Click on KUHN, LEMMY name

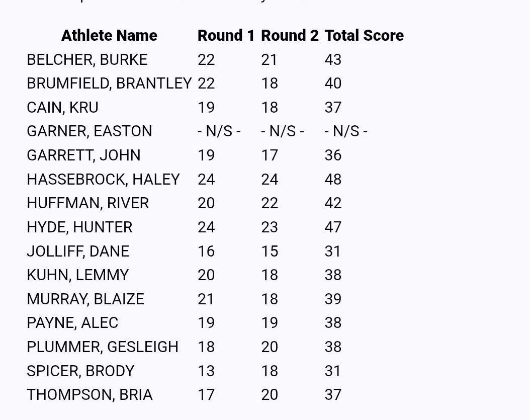click(x=77, y=275)
